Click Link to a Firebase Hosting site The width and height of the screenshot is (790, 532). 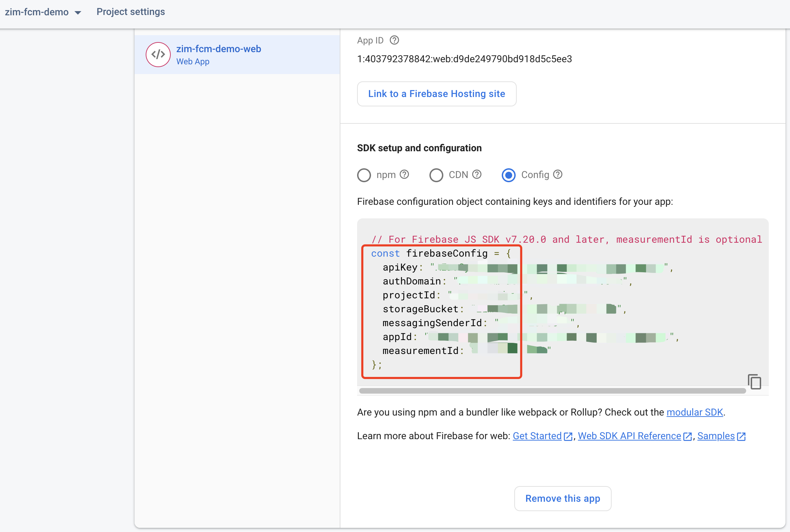(437, 94)
